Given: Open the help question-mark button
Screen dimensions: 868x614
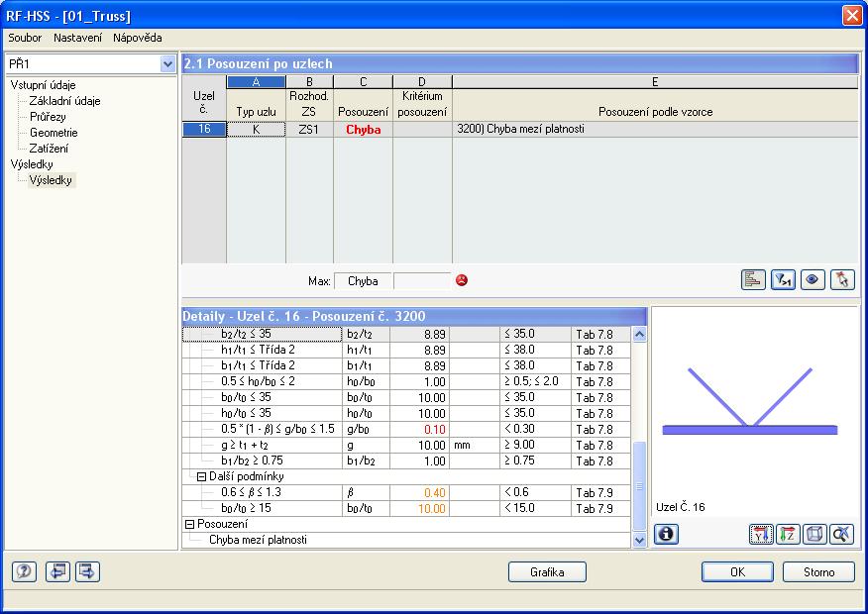Looking at the screenshot, I should pyautogui.click(x=25, y=571).
